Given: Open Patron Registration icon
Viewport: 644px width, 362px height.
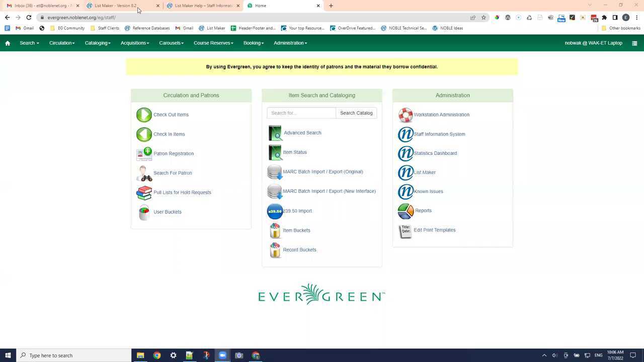Looking at the screenshot, I should [x=144, y=154].
